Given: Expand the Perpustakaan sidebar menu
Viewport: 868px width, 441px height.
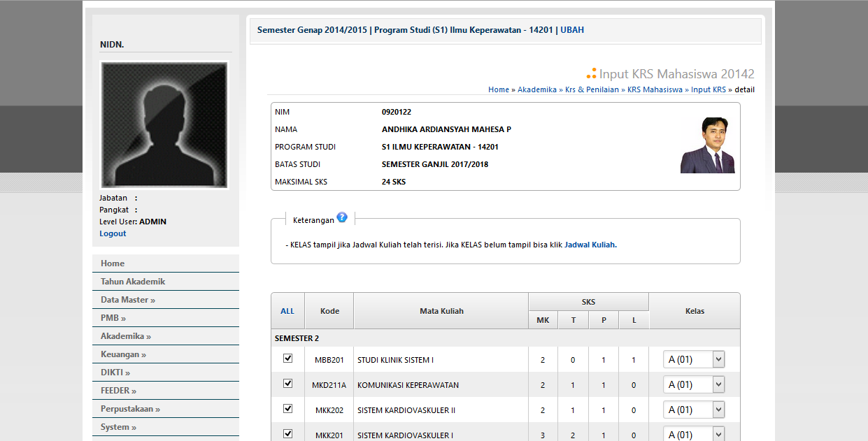Looking at the screenshot, I should pos(166,409).
